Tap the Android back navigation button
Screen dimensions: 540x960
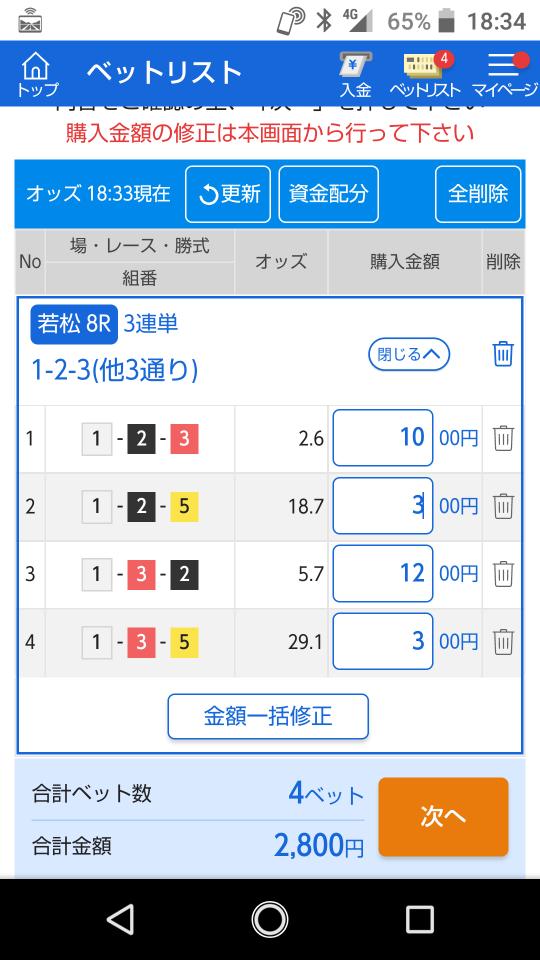[x=121, y=919]
